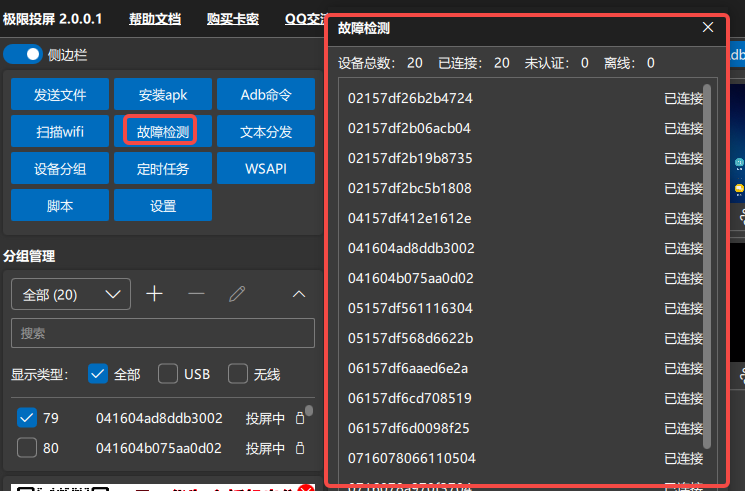The image size is (745, 491).
Task: Add a new group with plus icon
Action: tap(154, 294)
